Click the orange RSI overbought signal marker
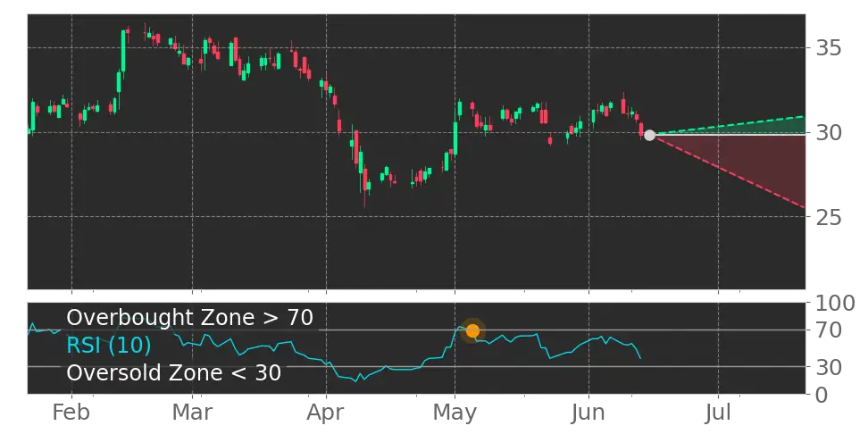This screenshot has width=868, height=434. coord(472,331)
